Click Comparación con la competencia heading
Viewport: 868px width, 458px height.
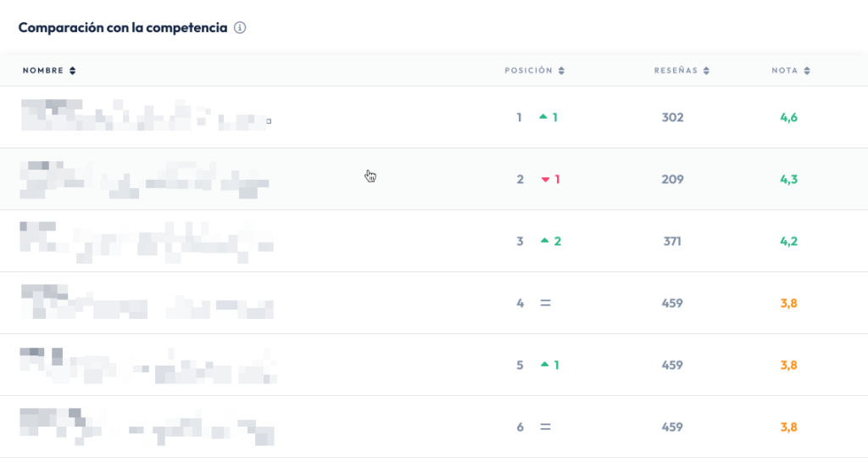click(123, 28)
